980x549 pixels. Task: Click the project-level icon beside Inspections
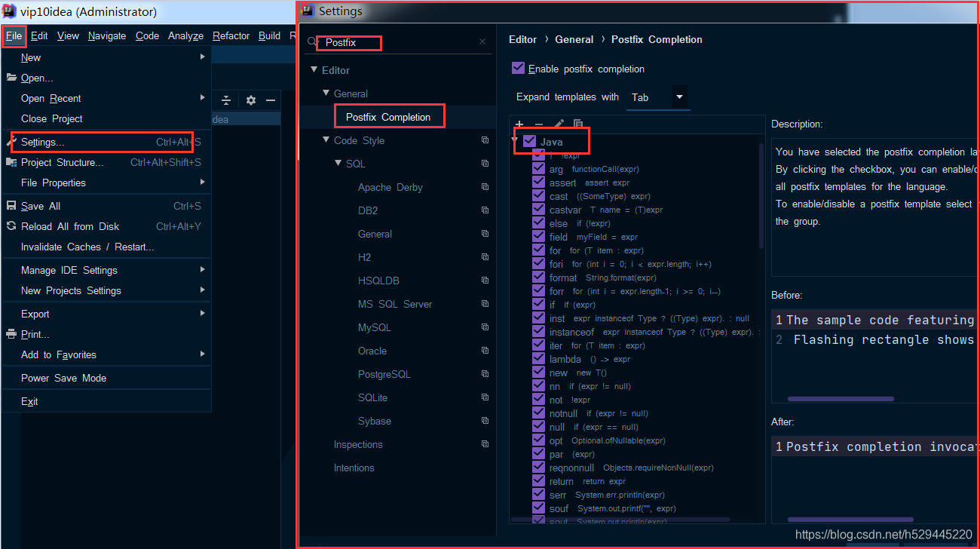click(485, 444)
